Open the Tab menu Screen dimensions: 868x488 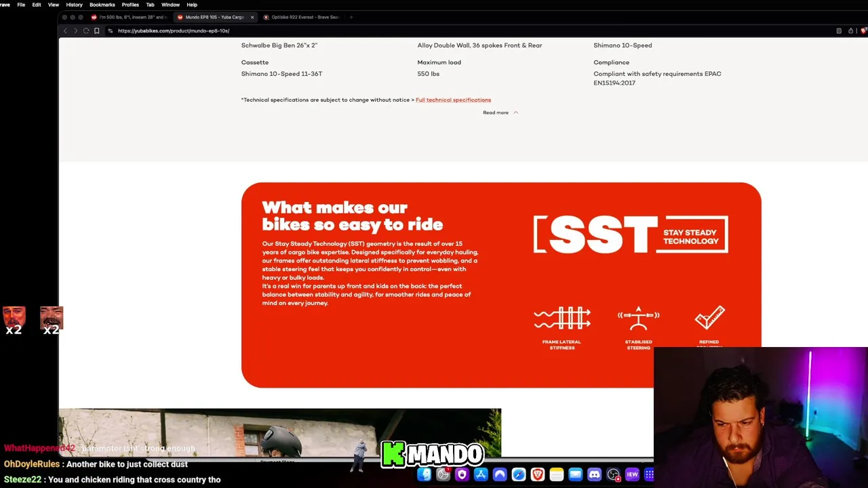tap(151, 5)
